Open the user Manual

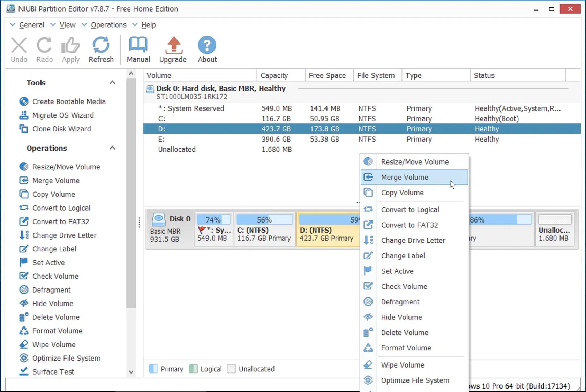[x=138, y=49]
